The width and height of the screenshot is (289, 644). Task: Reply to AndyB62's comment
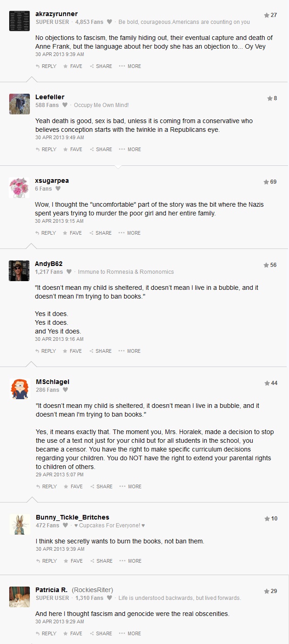(x=45, y=351)
